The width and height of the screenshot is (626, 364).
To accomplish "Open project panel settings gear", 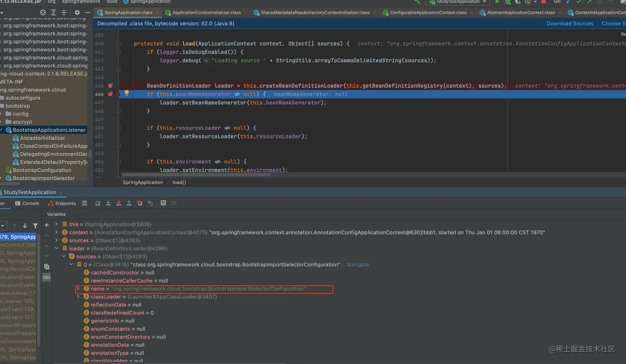I will point(77,13).
